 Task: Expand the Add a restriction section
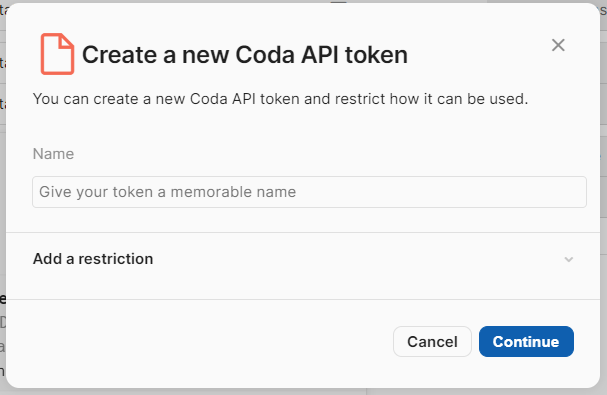[x=303, y=259]
